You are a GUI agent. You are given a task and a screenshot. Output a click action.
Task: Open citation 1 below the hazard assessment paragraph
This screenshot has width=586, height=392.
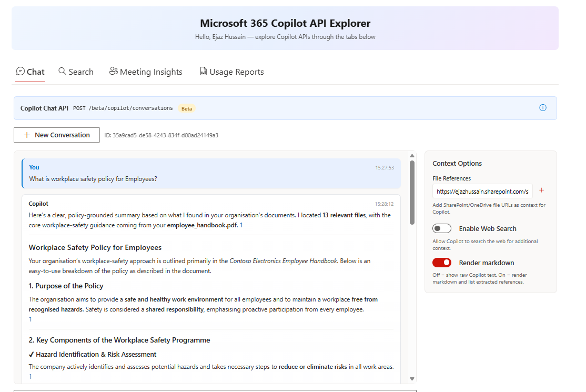(30, 376)
